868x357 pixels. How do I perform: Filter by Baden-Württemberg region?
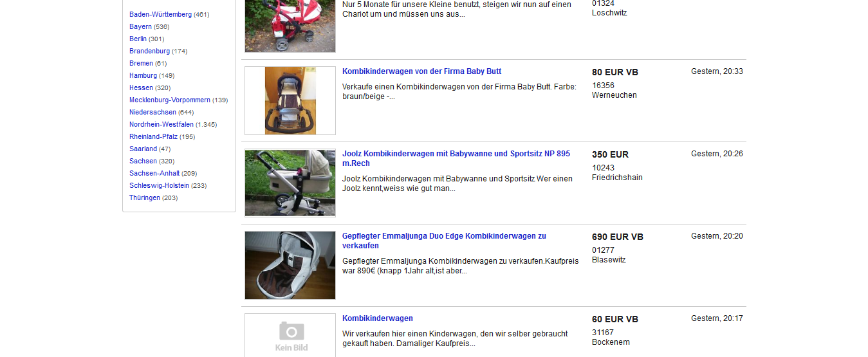coord(160,14)
